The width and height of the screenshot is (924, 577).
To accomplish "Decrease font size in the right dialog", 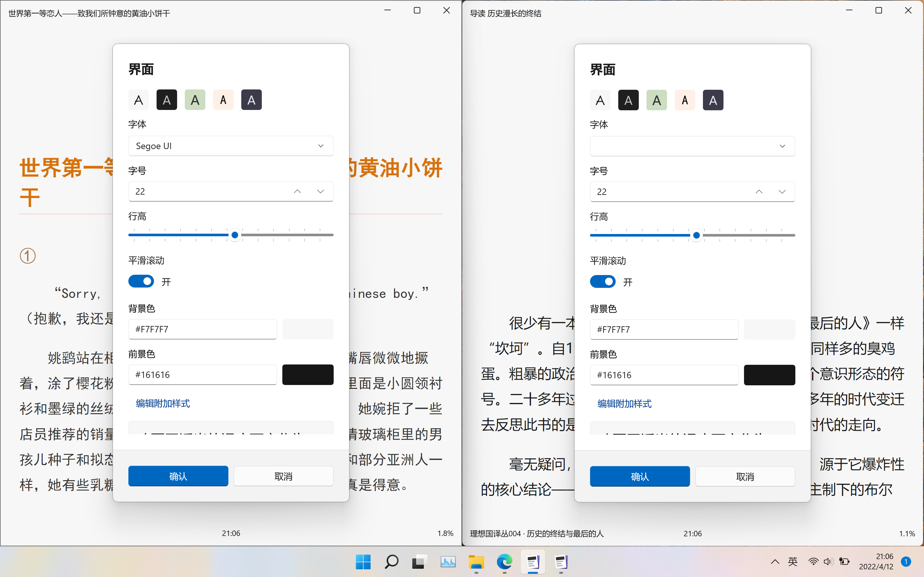I will pos(782,192).
